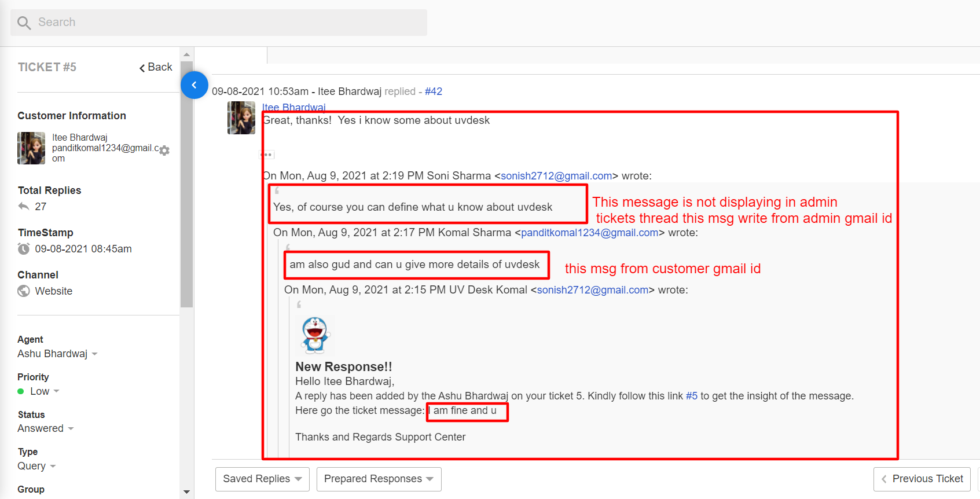This screenshot has height=499, width=980.
Task: Go to the Previous Ticket
Action: point(922,479)
